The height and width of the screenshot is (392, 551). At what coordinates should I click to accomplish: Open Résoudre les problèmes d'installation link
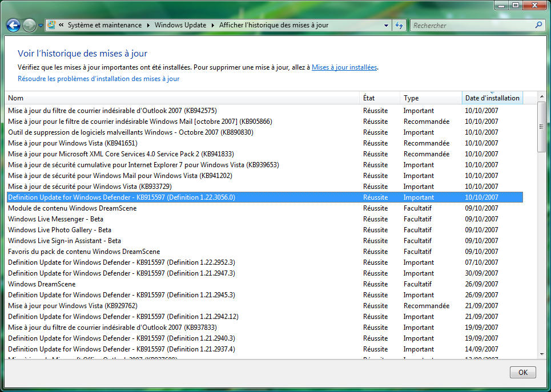[x=98, y=79]
